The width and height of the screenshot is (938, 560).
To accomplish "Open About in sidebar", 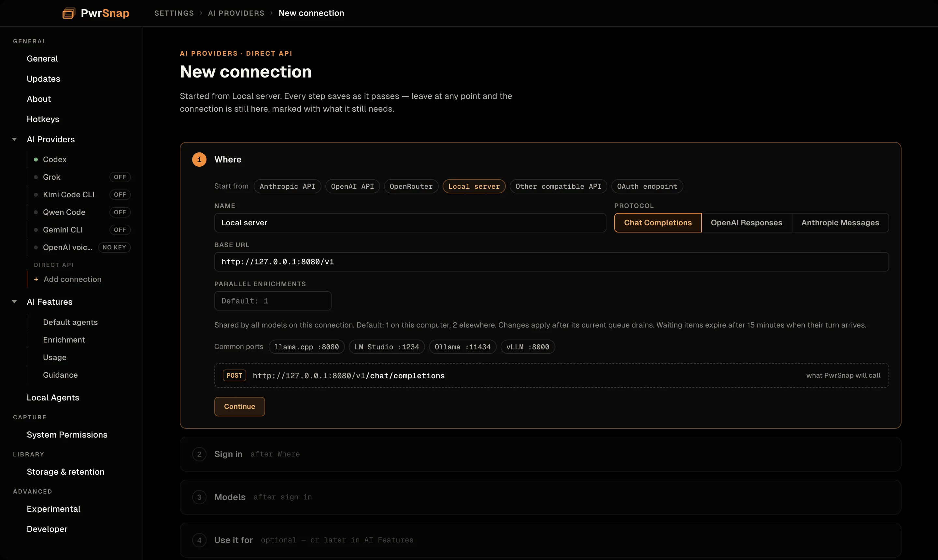I will coord(38,99).
